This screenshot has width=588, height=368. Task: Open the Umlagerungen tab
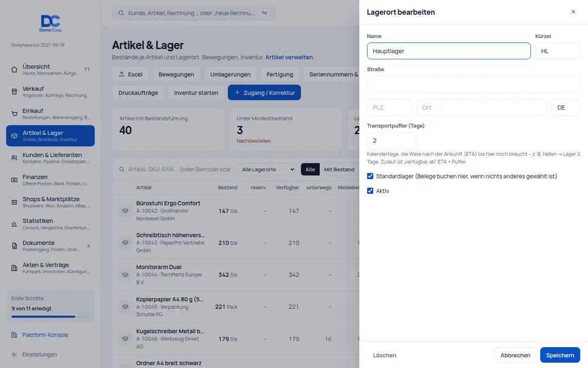click(x=230, y=74)
